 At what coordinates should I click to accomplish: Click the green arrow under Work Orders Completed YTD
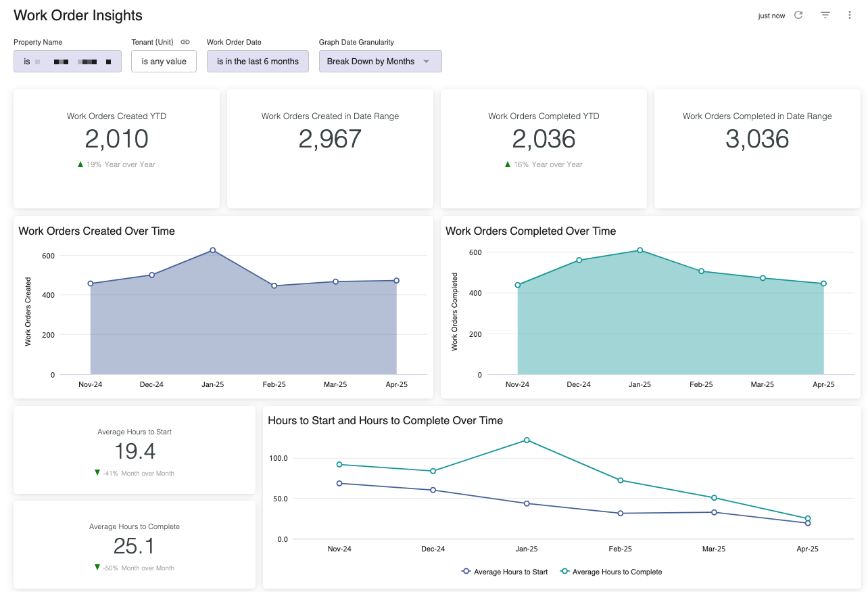[508, 164]
